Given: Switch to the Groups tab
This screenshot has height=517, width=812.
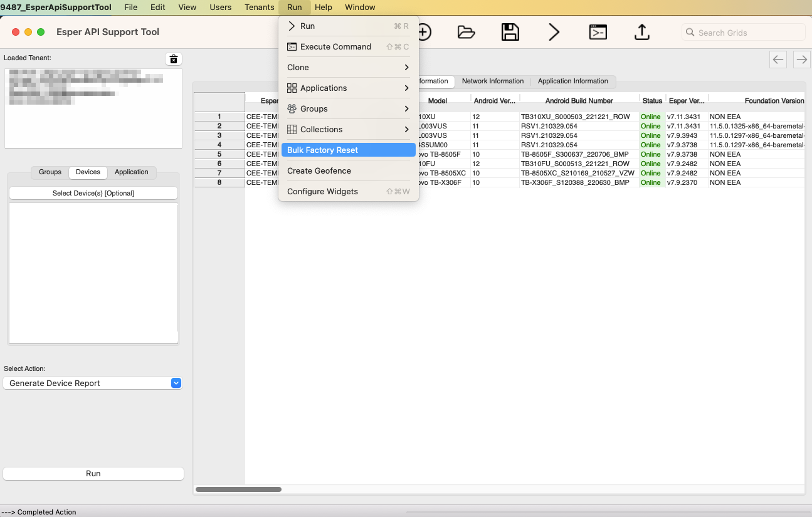Looking at the screenshot, I should [x=50, y=172].
